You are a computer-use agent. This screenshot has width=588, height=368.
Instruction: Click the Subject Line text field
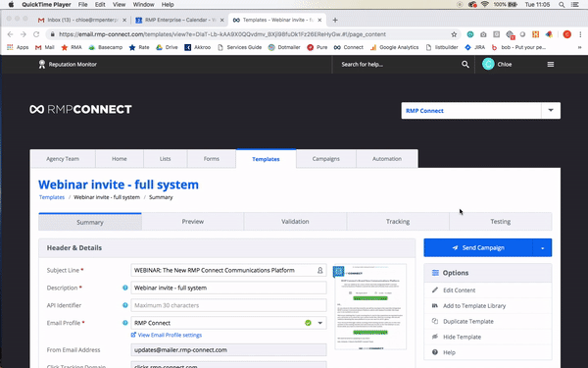pos(228,271)
